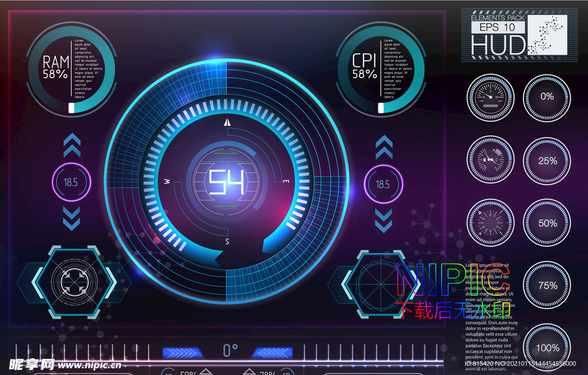Click the Lorem ipsum text inside the RAM gauge
588x375 pixels.
click(88, 68)
